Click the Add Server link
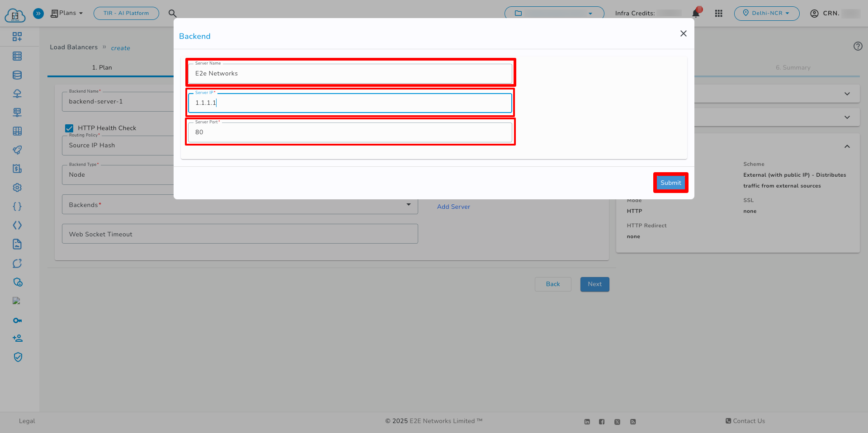The image size is (868, 433). point(453,207)
